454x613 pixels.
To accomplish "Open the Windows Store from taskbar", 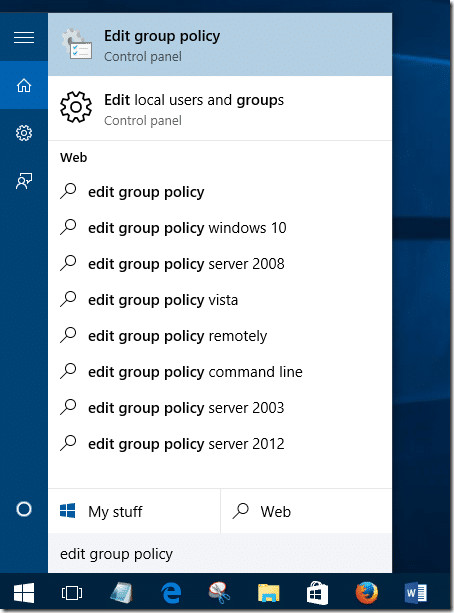I will (317, 593).
